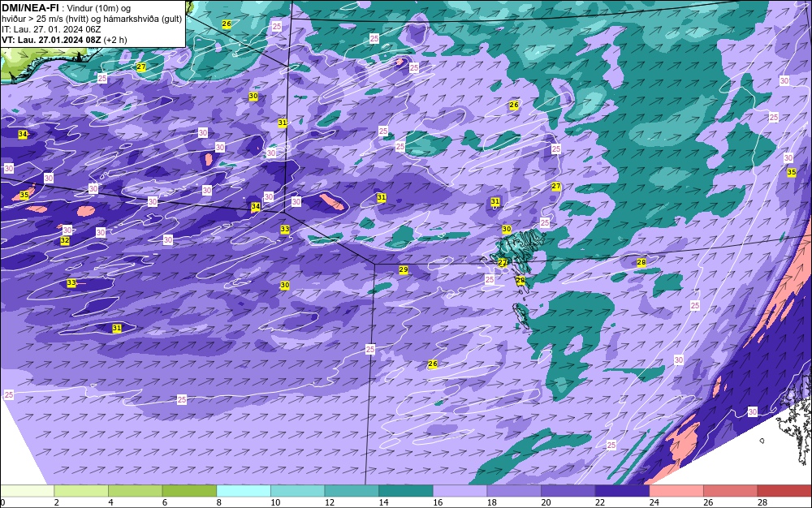
Task: Click the 0–2 m/s pale yellow legend swatch
Action: (27, 491)
